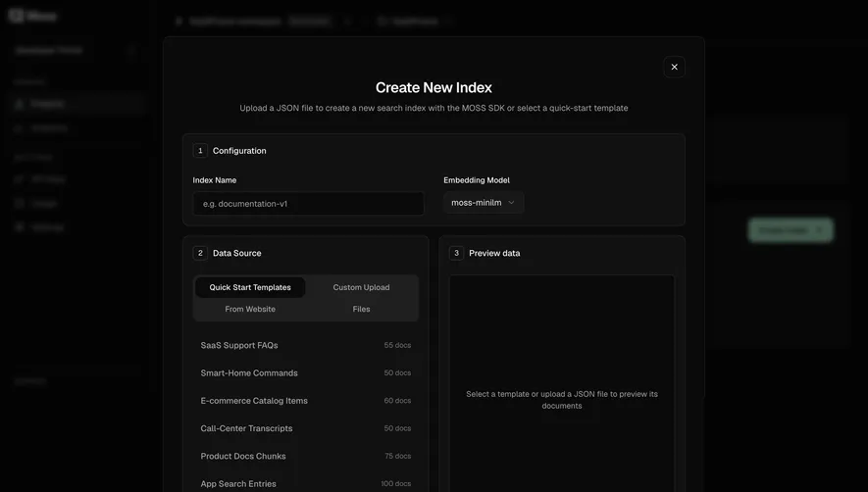
Task: Choose the Call-Center Transcripts template
Action: point(306,428)
